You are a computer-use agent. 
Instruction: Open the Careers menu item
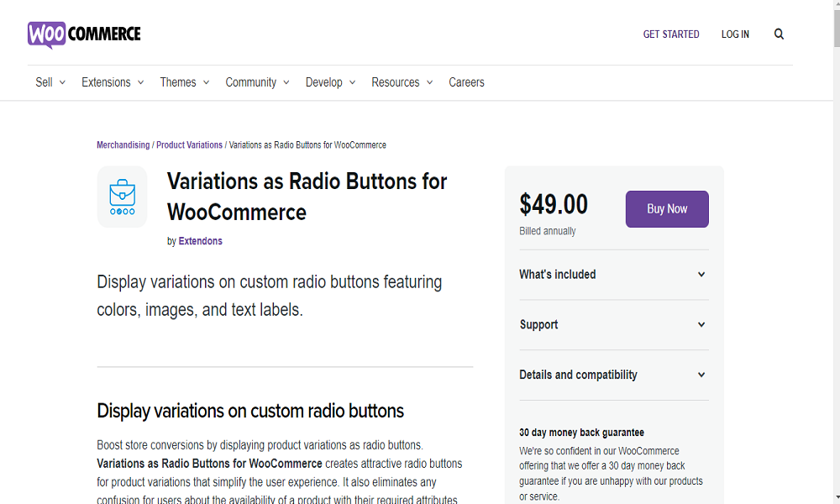point(466,82)
